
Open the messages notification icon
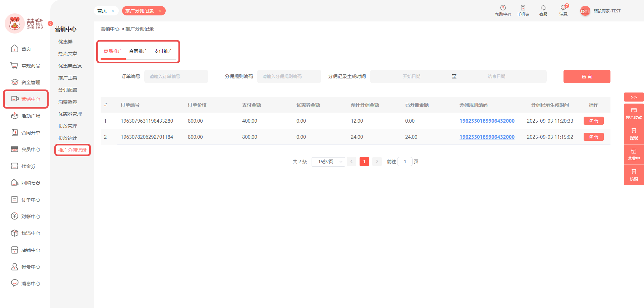[563, 8]
